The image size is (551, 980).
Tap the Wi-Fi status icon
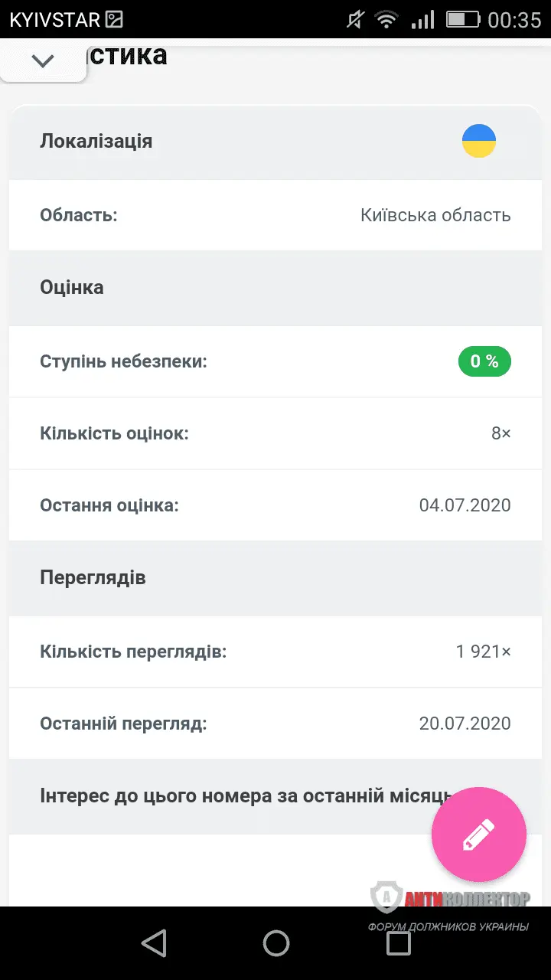[387, 20]
